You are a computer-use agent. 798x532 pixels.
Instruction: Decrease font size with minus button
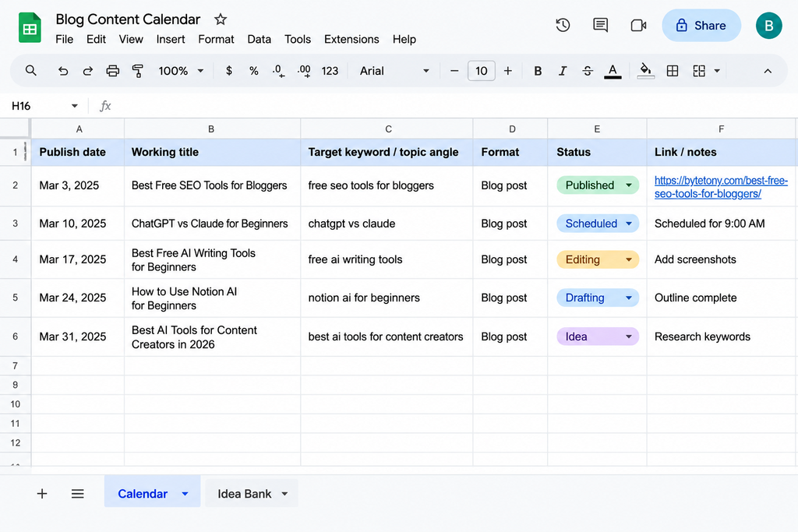click(x=454, y=71)
